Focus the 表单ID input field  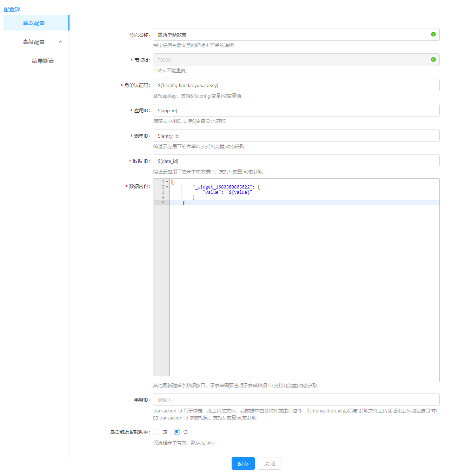[296, 135]
